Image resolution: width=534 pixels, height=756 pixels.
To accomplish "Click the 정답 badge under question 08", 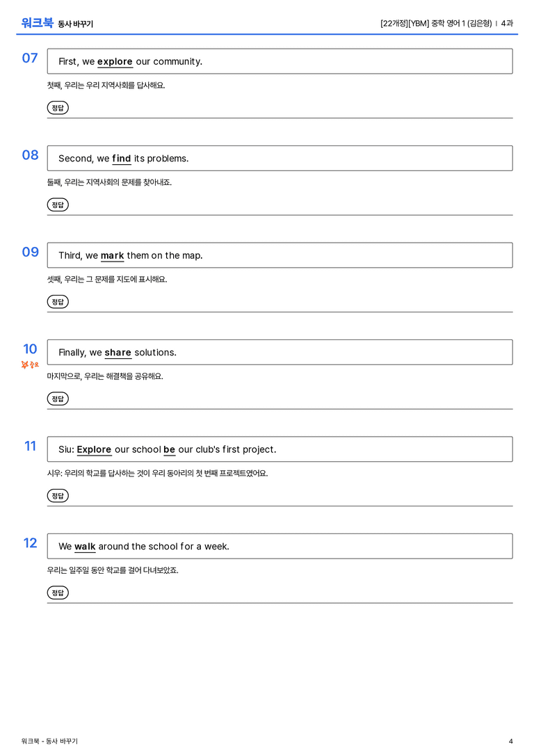I will pos(58,204).
